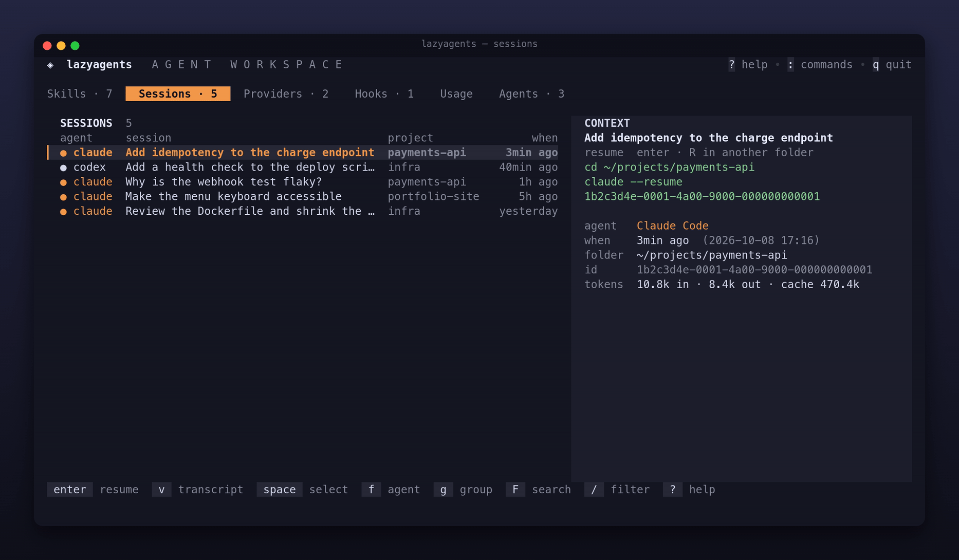Open the Hooks · 1 tab
The image size is (959, 560).
tap(384, 94)
